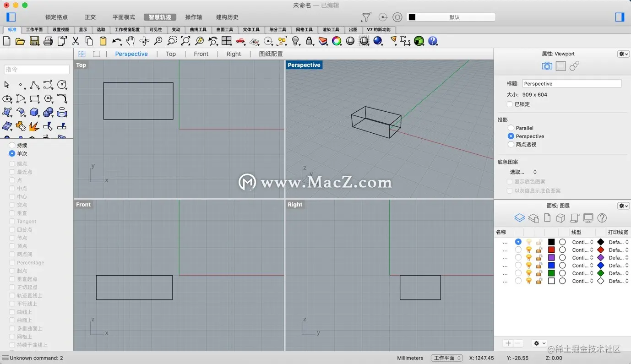This screenshot has height=364, width=631.
Task: Toggle the 锁定格点 button
Action: point(56,17)
